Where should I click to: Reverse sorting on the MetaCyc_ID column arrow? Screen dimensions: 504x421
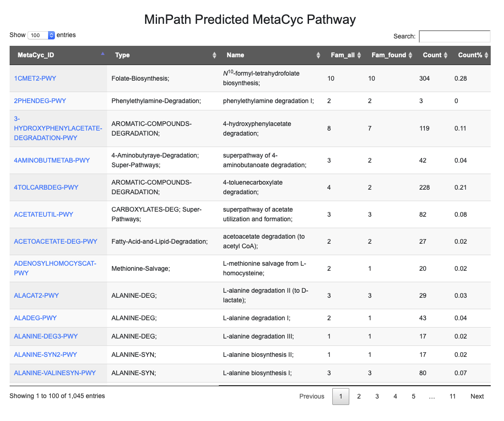coord(103,54)
